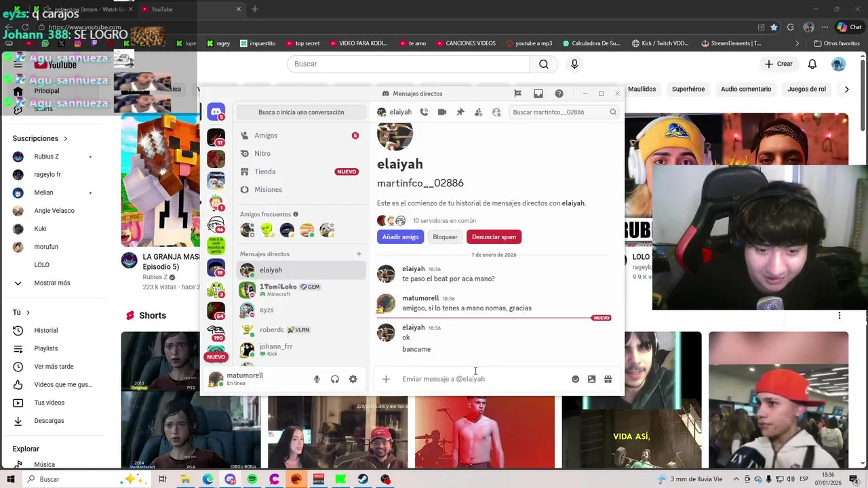
Task: Open options menu beside Shorts shelf
Action: 840,315
